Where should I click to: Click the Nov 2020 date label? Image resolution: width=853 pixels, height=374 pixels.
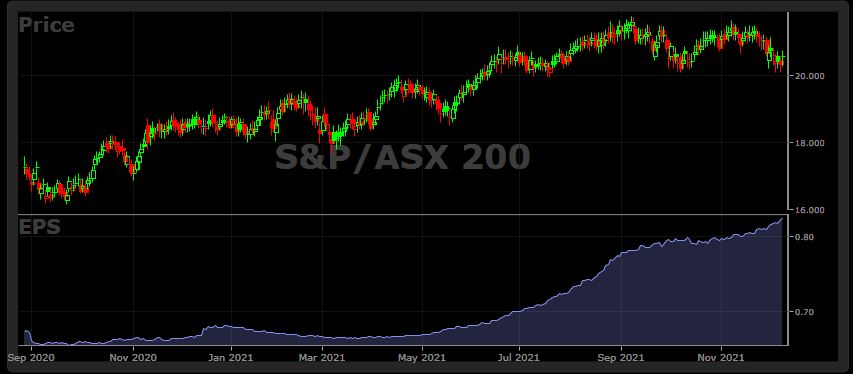pyautogui.click(x=133, y=358)
